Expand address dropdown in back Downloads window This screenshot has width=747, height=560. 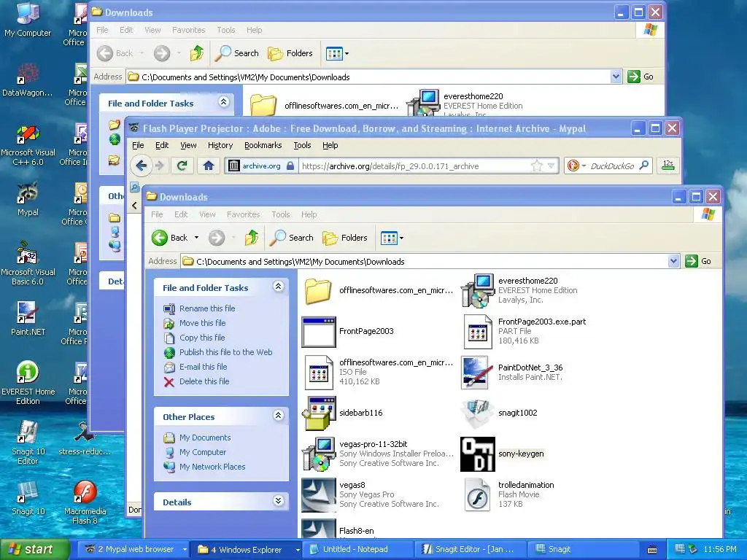click(616, 77)
